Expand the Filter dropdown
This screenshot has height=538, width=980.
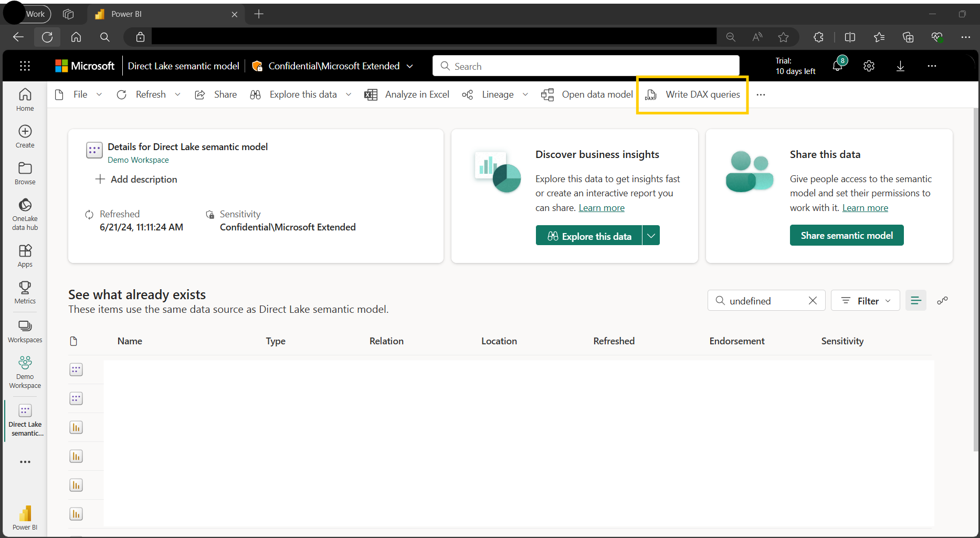[866, 301]
